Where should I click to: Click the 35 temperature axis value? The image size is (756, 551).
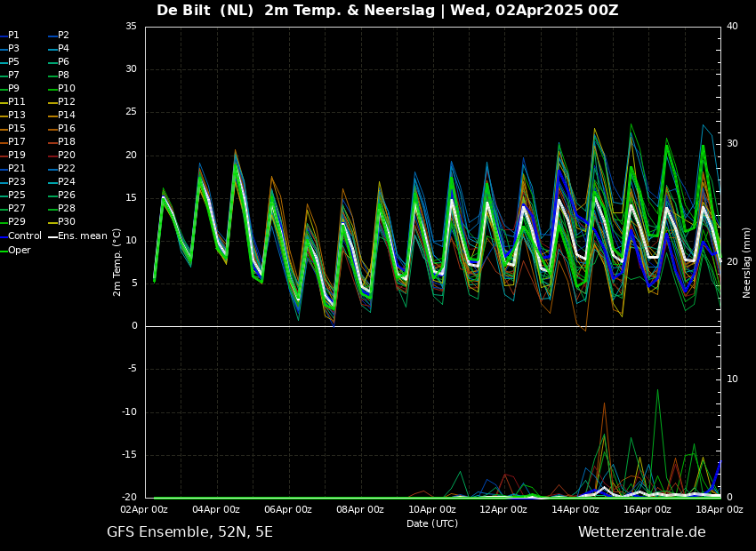pos(131,27)
